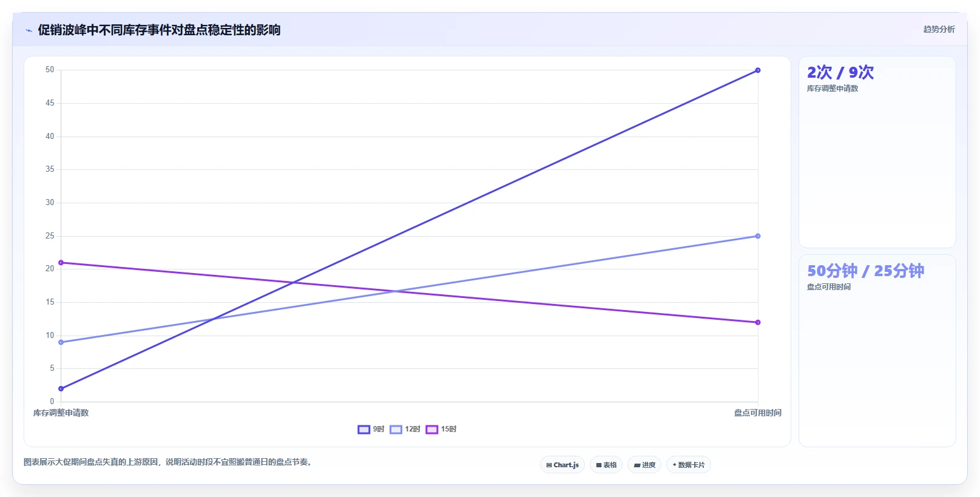This screenshot has height=497, width=980.
Task: Click the 12时 data point at value 25
Action: click(758, 236)
